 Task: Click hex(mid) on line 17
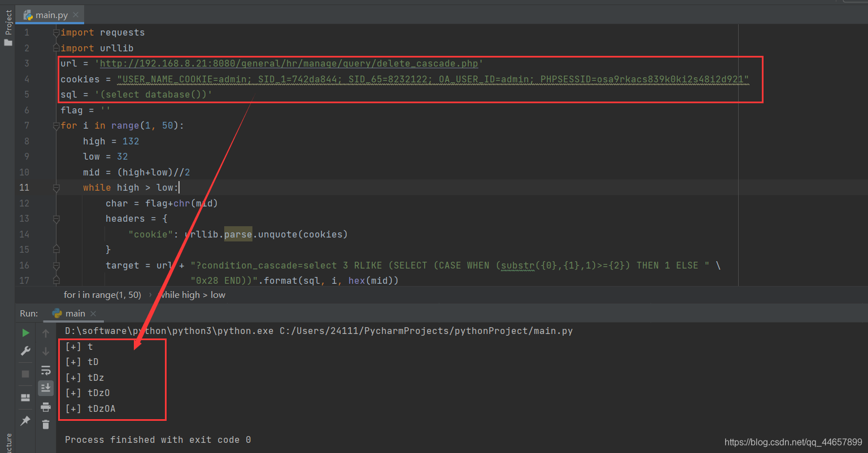pos(373,280)
